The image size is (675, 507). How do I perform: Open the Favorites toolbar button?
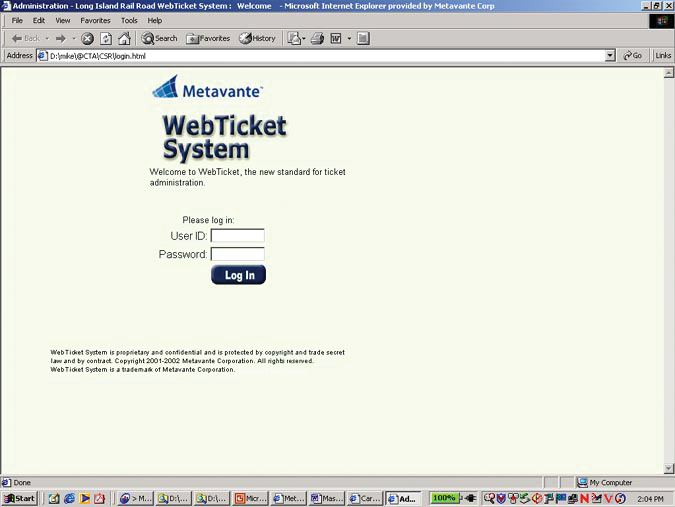pos(208,39)
